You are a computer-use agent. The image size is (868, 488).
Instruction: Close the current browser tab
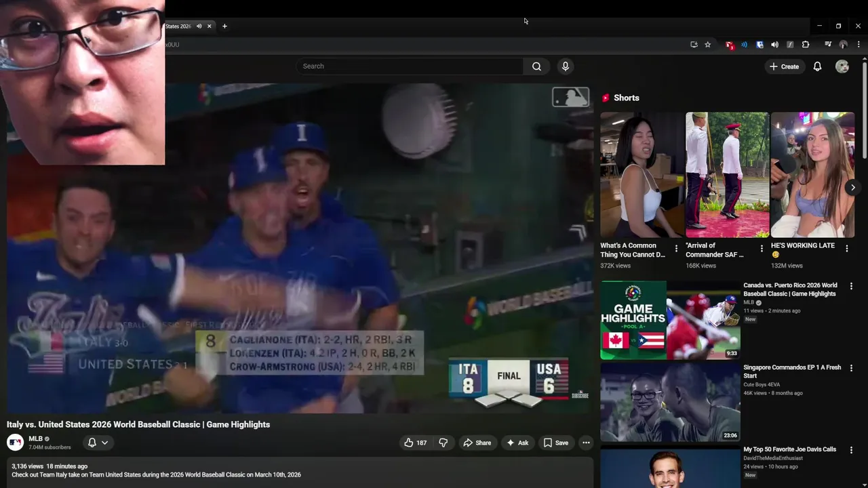(x=209, y=26)
